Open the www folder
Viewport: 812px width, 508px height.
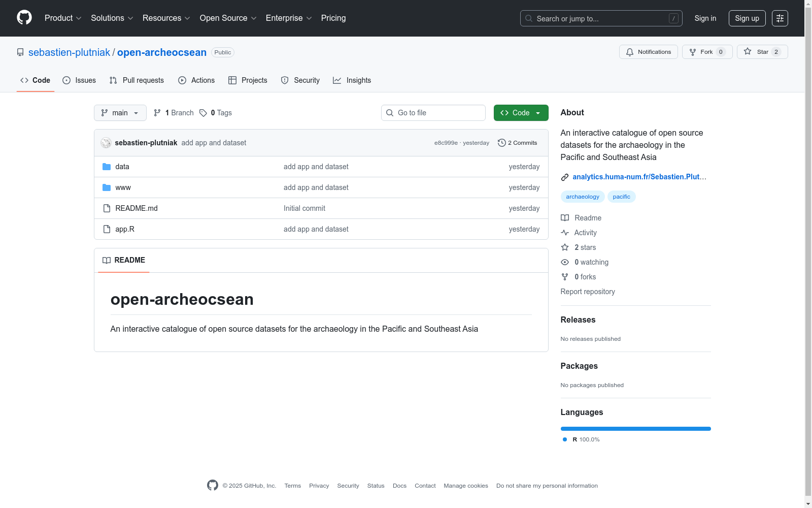tap(123, 187)
